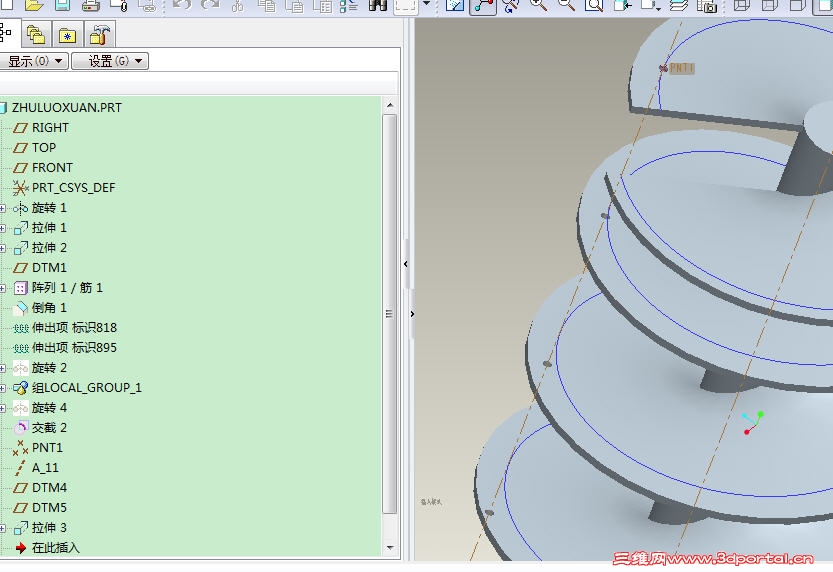This screenshot has height=572, width=833.
Task: Open the View Manager icon
Action: tap(707, 5)
